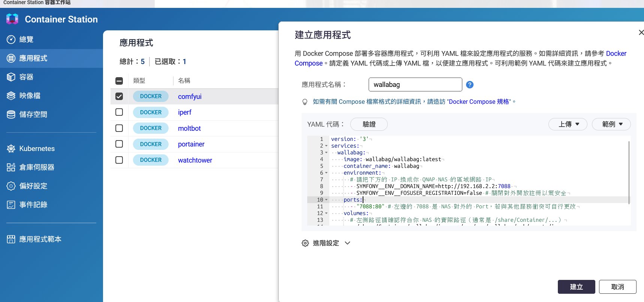Click the 儲存空間 storage database icon
This screenshot has height=302, width=644.
point(11,114)
